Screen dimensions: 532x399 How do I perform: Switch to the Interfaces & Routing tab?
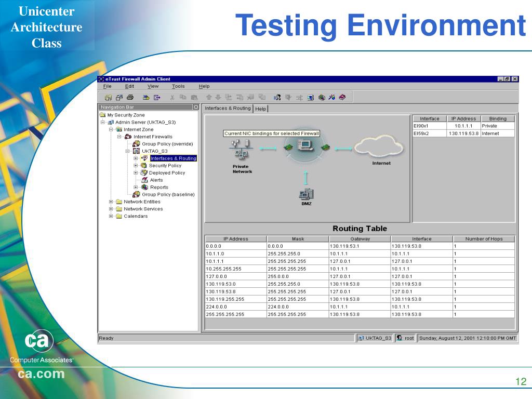click(228, 108)
